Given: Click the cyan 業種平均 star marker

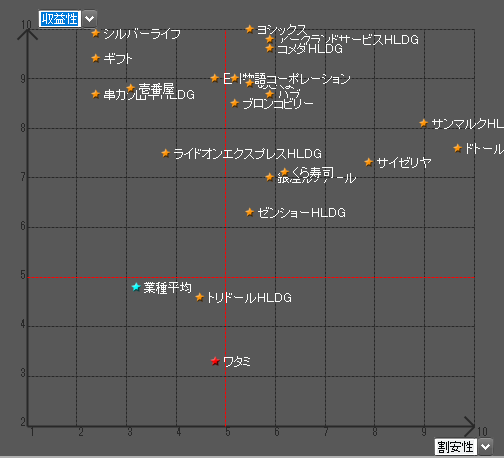Looking at the screenshot, I should click(x=136, y=287).
